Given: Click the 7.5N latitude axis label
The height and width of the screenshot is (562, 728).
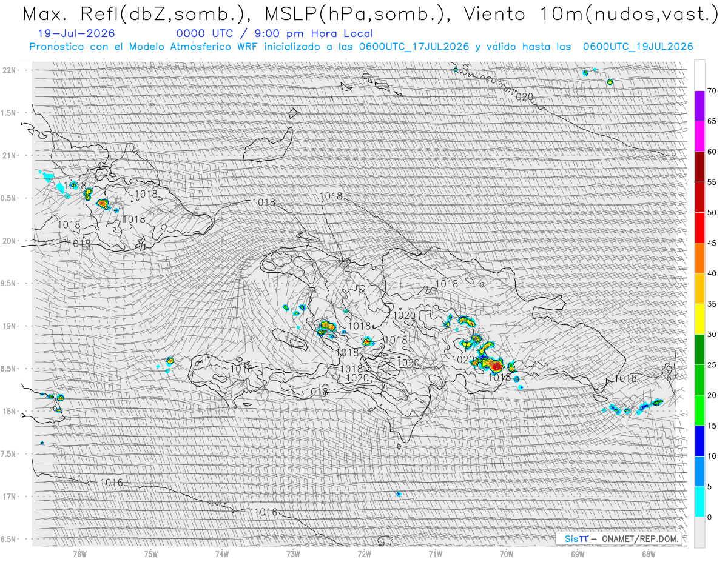Looking at the screenshot, I should point(8,453).
